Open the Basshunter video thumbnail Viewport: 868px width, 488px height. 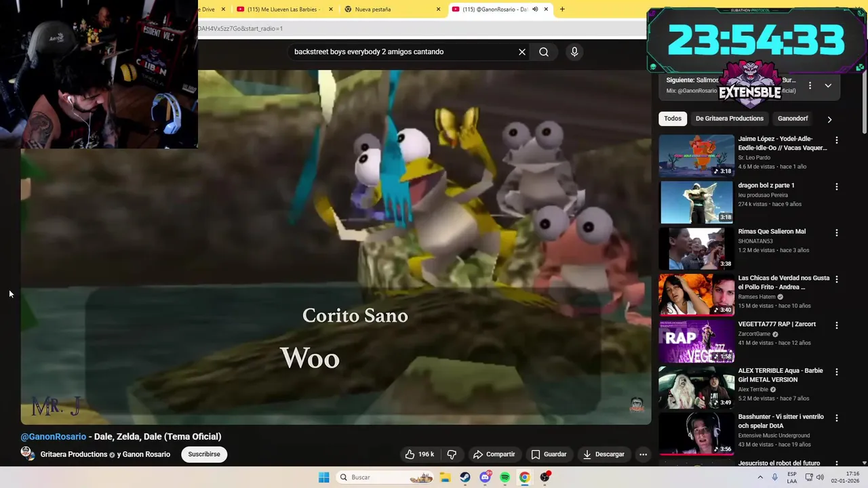[x=696, y=433]
